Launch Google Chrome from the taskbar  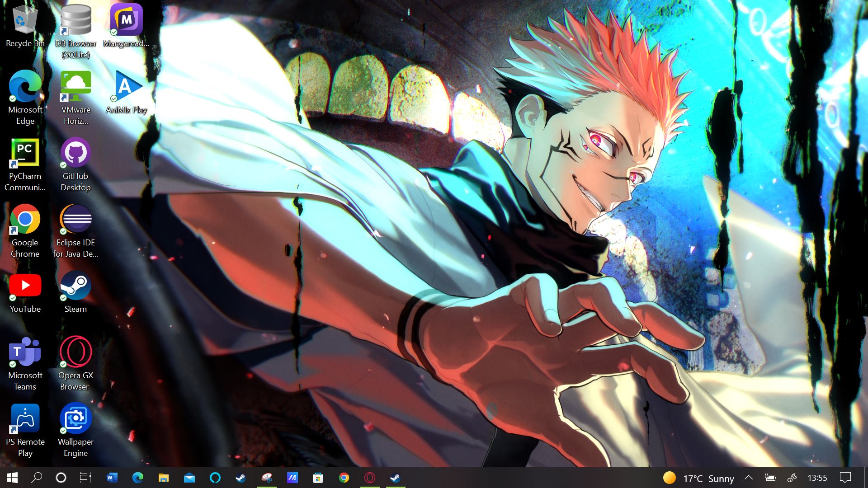pyautogui.click(x=344, y=478)
